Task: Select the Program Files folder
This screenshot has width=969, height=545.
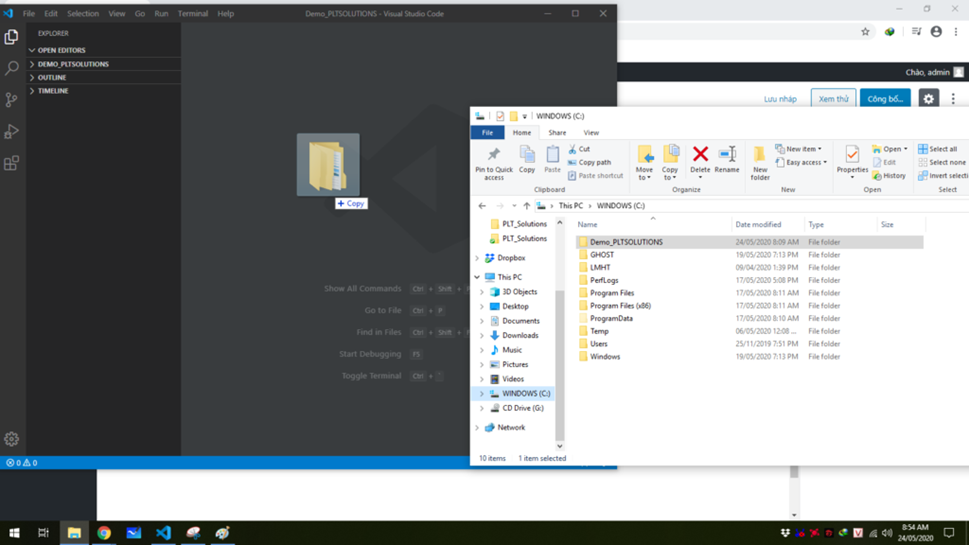Action: (x=611, y=293)
